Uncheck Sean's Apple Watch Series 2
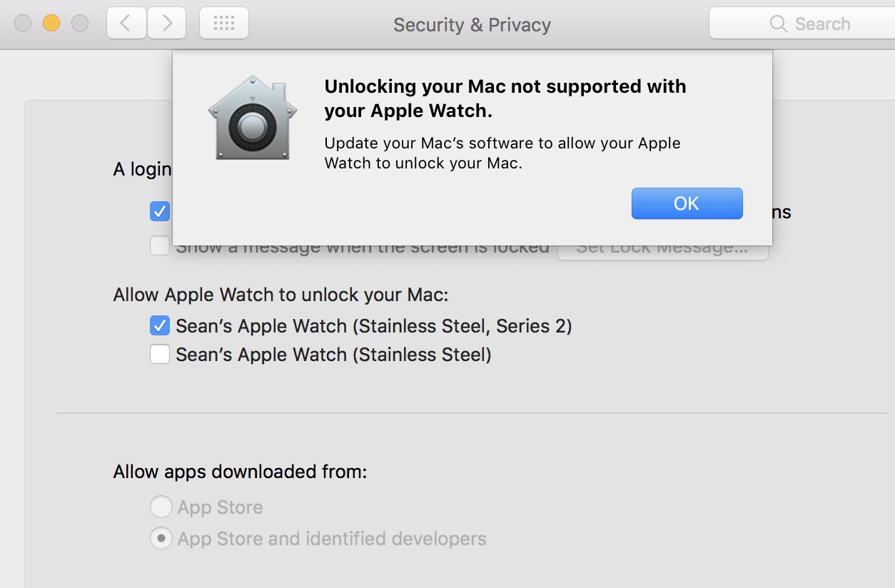This screenshot has height=588, width=895. [160, 326]
